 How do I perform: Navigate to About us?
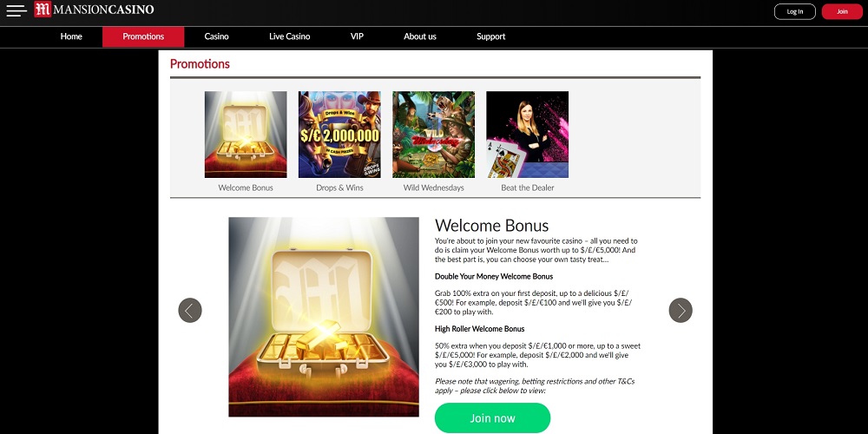pos(420,36)
